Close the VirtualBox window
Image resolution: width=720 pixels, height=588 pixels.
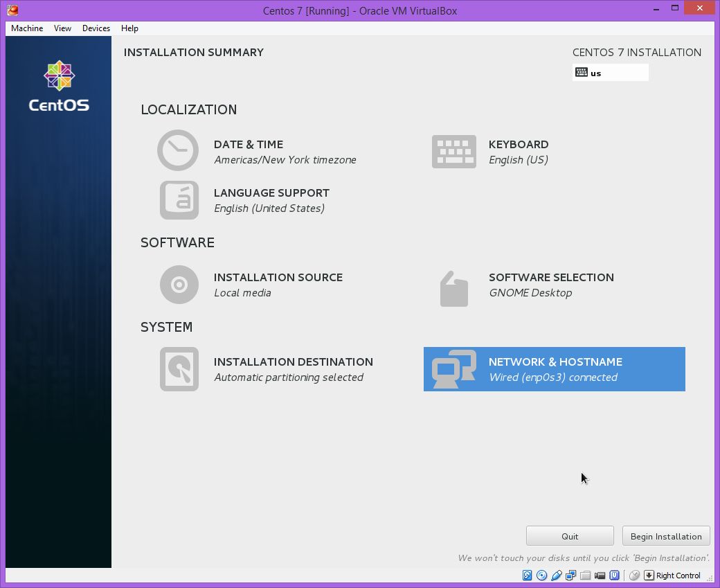[x=700, y=8]
